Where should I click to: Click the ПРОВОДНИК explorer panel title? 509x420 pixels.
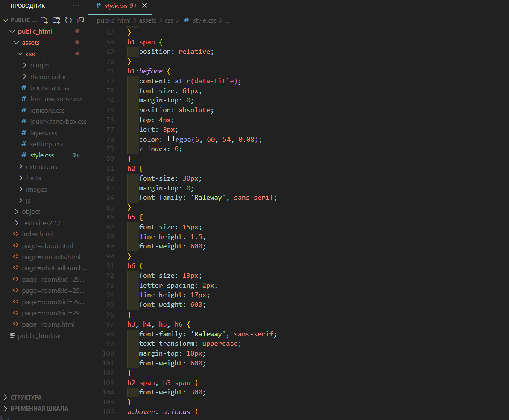click(28, 6)
